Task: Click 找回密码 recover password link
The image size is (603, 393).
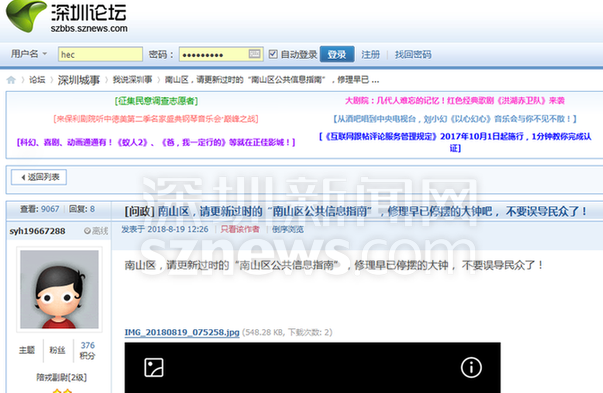Action: point(413,55)
